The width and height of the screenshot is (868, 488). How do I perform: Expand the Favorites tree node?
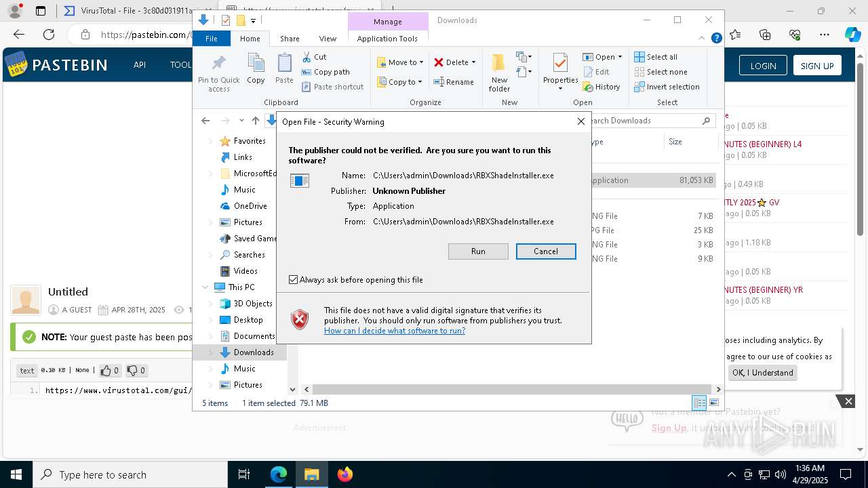211,141
